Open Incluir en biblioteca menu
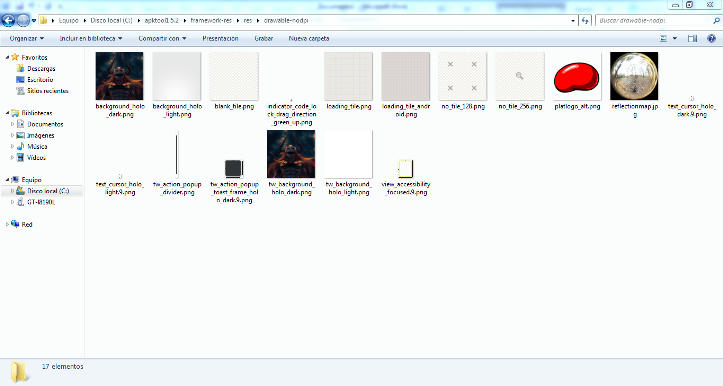The image size is (723, 386). click(91, 39)
